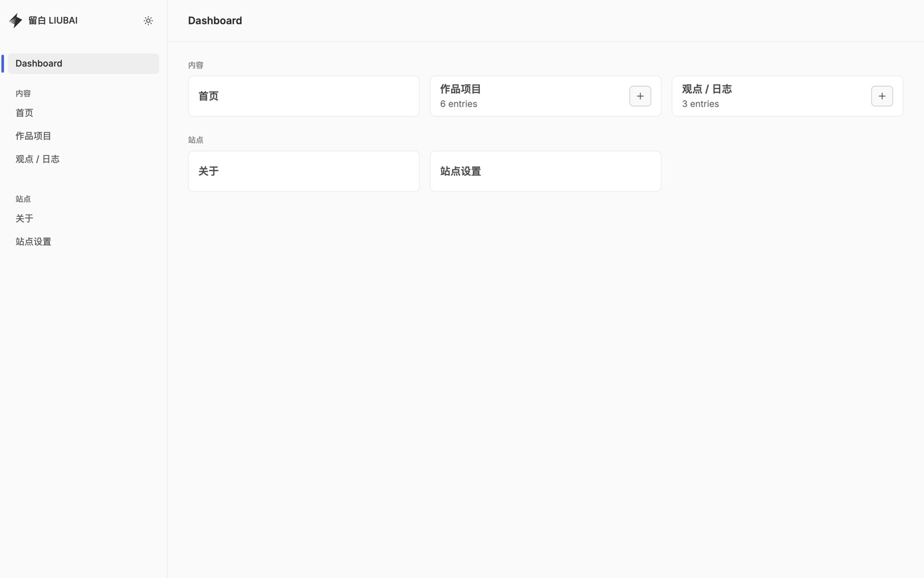Click the '3 entries' count text
The image size is (924, 578).
[x=701, y=104]
